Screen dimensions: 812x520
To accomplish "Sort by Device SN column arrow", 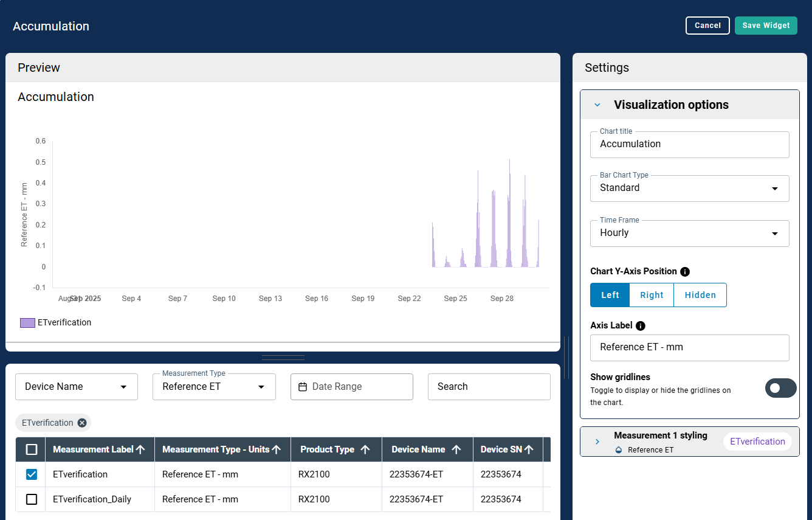I will tap(529, 449).
